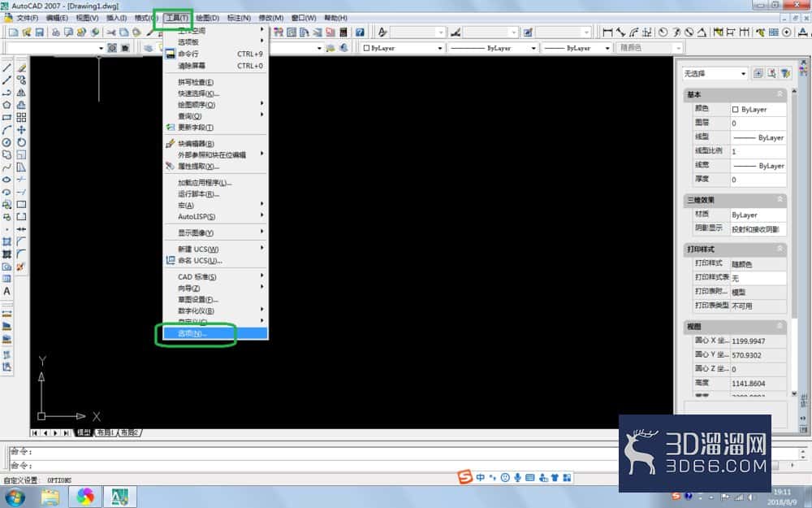Choose 加载应用程序(L)... menu entry
Viewport: 812px width, 508px height.
215,182
